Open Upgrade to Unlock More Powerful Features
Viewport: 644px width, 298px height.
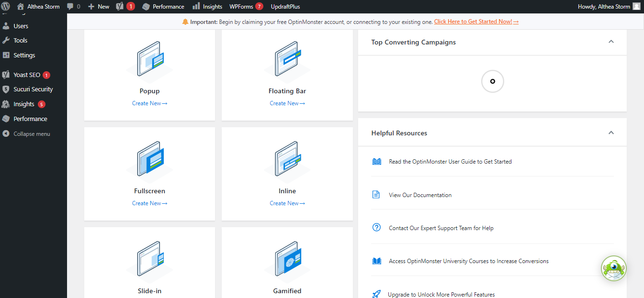[441, 295]
